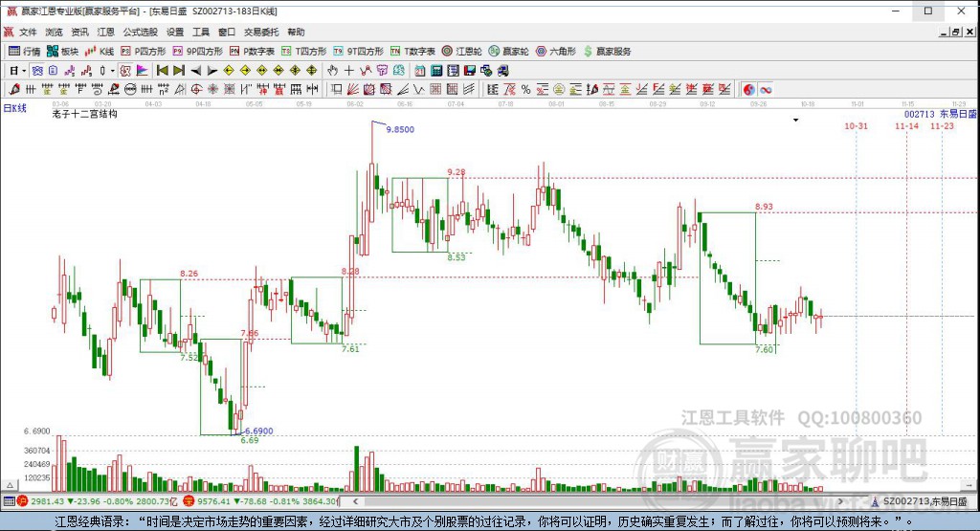Click horizontal scrollbar left arrow
Image resolution: width=980 pixels, height=531 pixels.
pyautogui.click(x=355, y=501)
